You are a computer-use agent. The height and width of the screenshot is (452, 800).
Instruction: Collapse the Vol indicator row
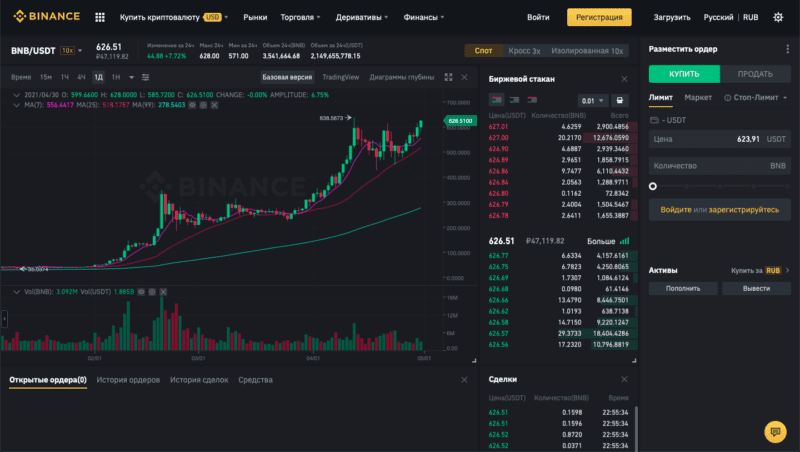(16, 292)
